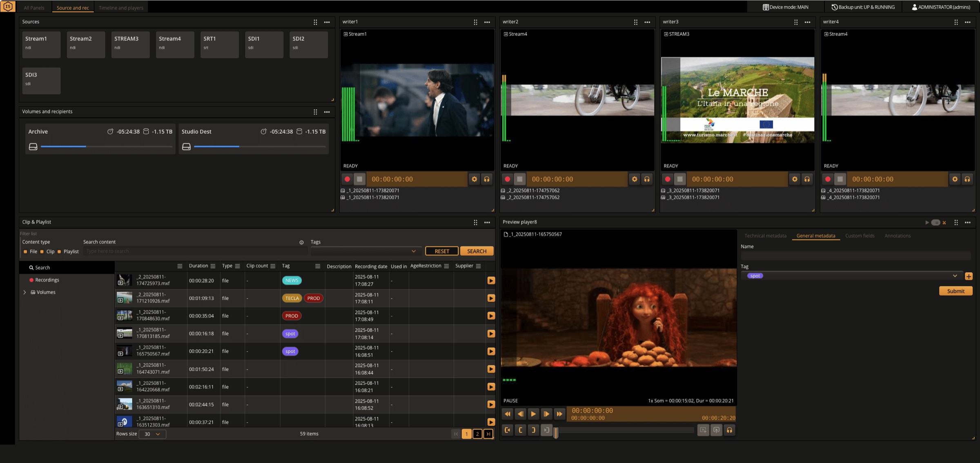Open writer3 settings gear
This screenshot has height=463, width=980.
pyautogui.click(x=795, y=179)
